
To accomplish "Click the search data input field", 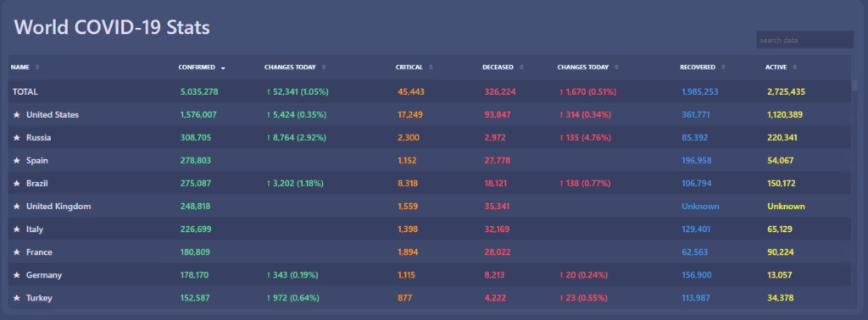I will click(x=805, y=41).
